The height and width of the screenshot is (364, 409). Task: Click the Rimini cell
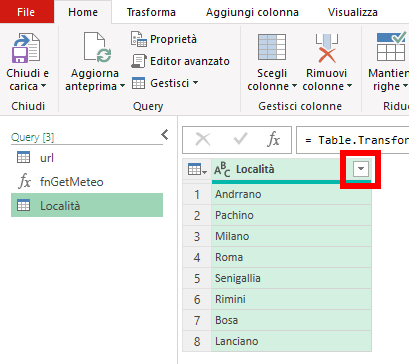point(291,299)
